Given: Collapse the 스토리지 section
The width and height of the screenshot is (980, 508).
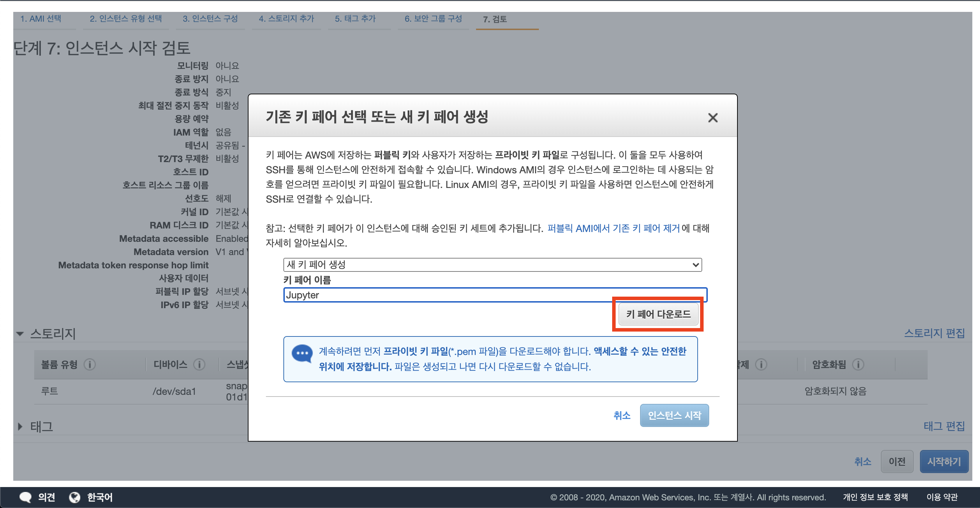Looking at the screenshot, I should [20, 334].
